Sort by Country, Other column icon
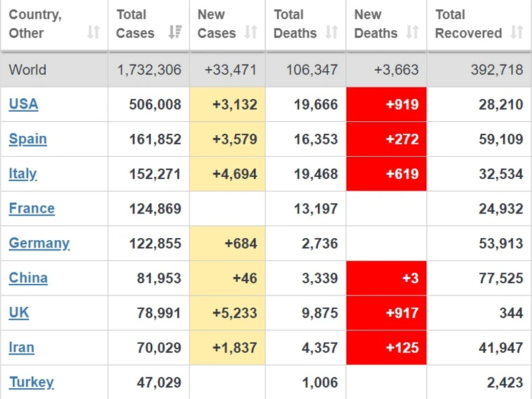 94,33
